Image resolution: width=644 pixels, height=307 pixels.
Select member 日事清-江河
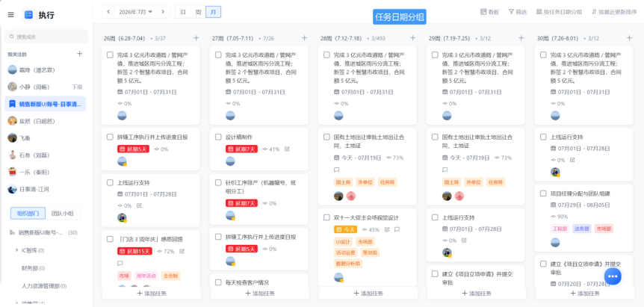point(45,189)
